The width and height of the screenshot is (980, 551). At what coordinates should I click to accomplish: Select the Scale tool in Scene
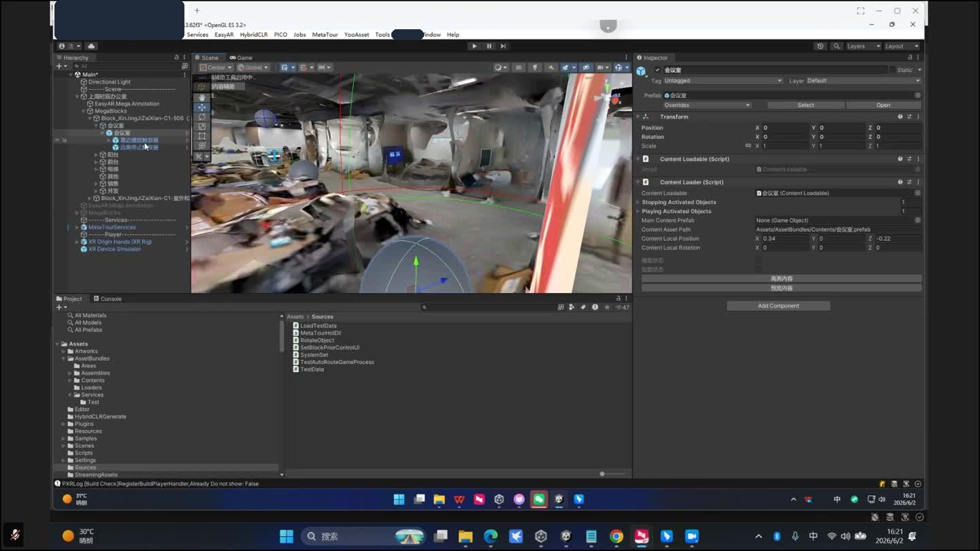click(x=202, y=127)
